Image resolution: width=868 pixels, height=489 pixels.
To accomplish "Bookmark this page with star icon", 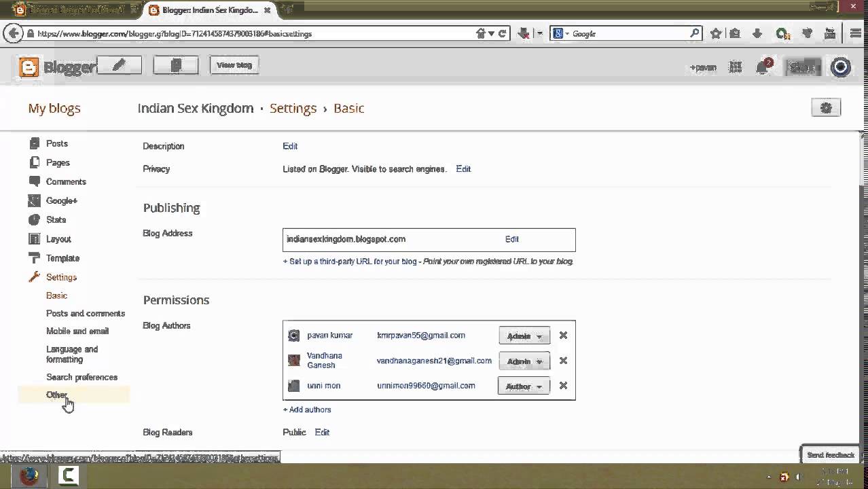I will pyautogui.click(x=716, y=33).
